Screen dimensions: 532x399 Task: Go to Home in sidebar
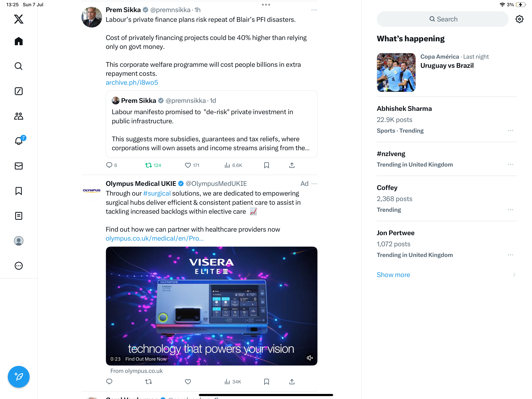coord(18,41)
